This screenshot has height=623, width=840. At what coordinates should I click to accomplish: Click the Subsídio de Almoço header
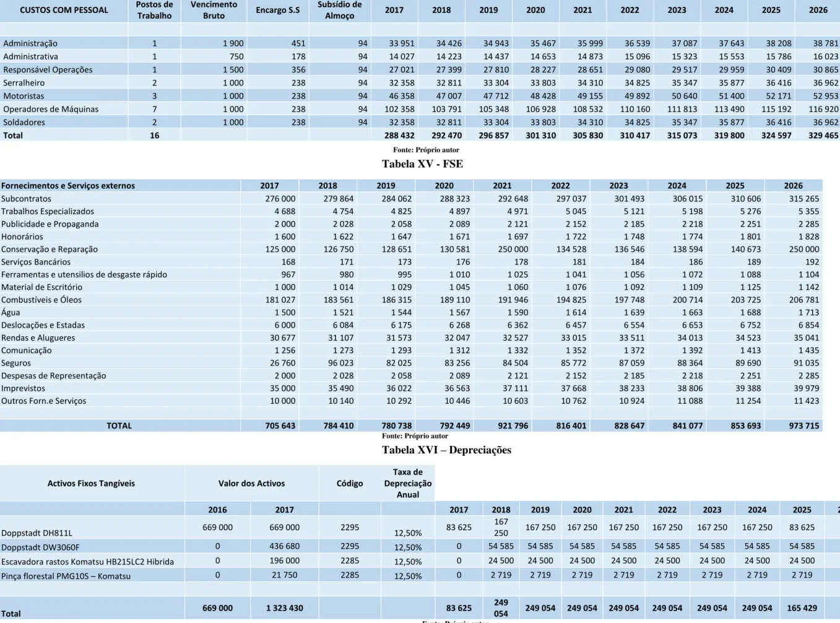[x=340, y=10]
